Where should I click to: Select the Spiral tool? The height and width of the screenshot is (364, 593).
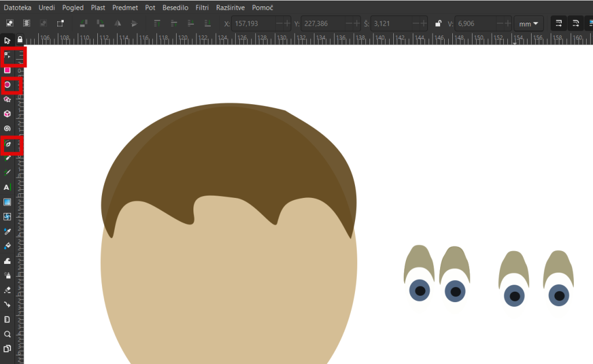coord(7,128)
